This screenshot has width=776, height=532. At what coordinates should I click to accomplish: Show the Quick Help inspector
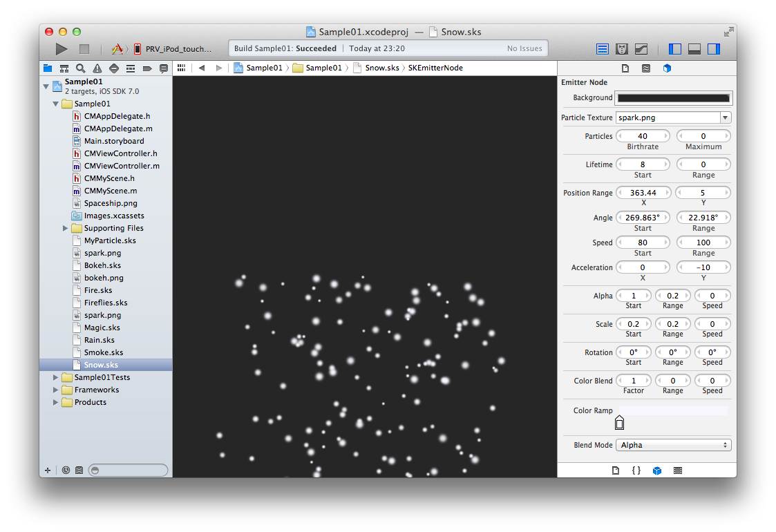click(646, 68)
